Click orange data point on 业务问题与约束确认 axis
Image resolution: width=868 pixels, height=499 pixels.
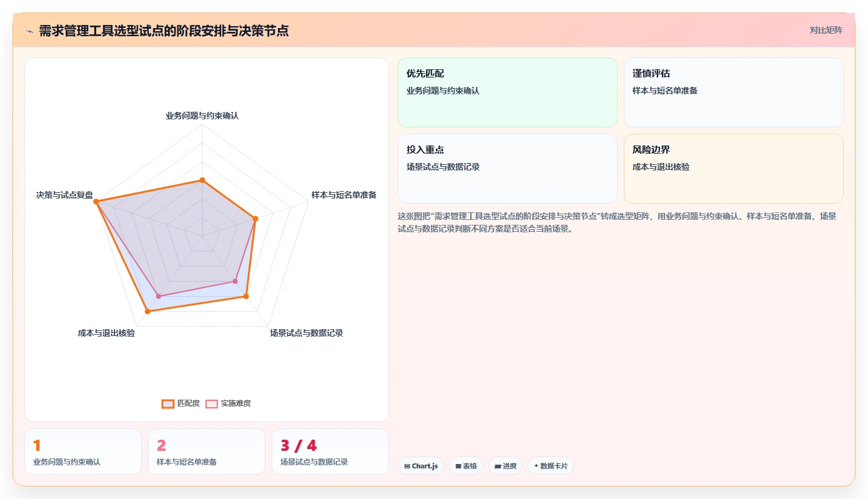coord(202,180)
